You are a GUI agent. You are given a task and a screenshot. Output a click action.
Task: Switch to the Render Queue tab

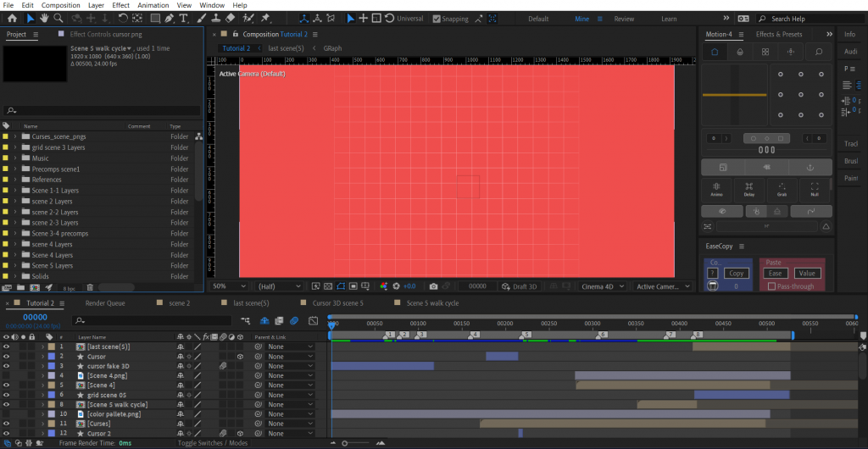tap(105, 302)
